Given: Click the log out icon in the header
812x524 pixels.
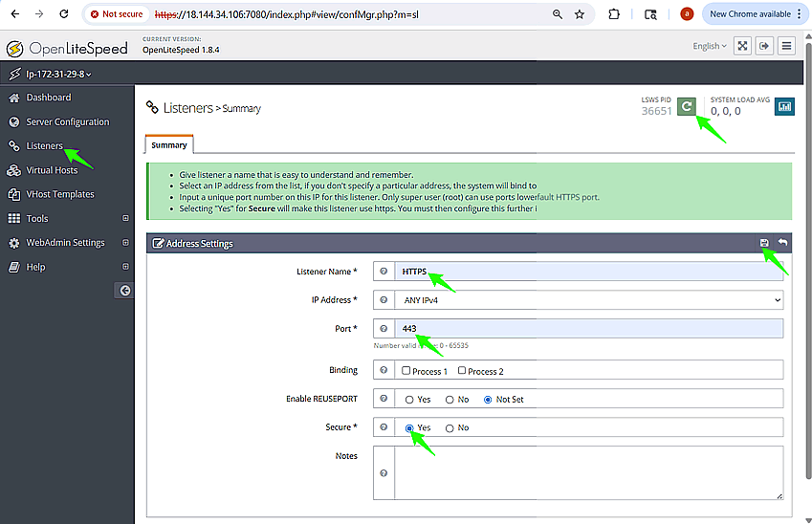Looking at the screenshot, I should click(764, 46).
